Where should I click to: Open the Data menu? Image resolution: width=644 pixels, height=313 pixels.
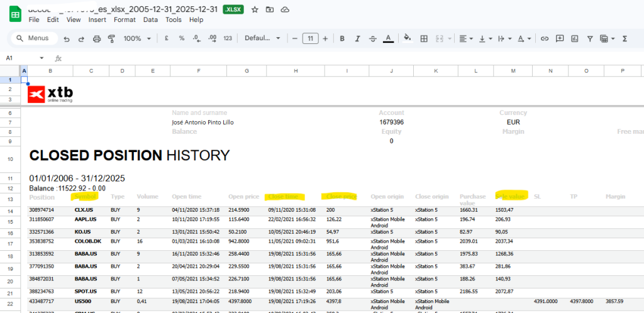click(x=150, y=19)
